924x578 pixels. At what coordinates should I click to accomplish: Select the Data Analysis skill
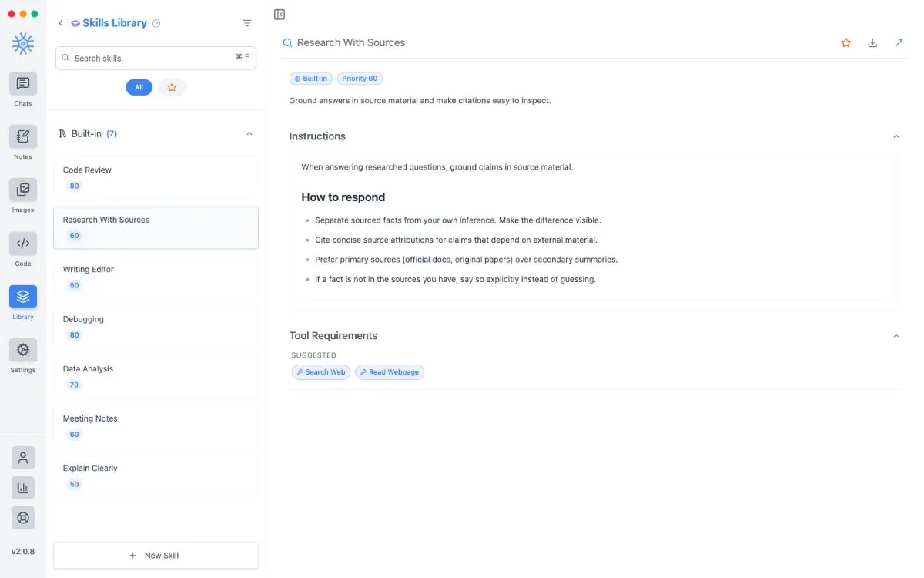pos(156,377)
